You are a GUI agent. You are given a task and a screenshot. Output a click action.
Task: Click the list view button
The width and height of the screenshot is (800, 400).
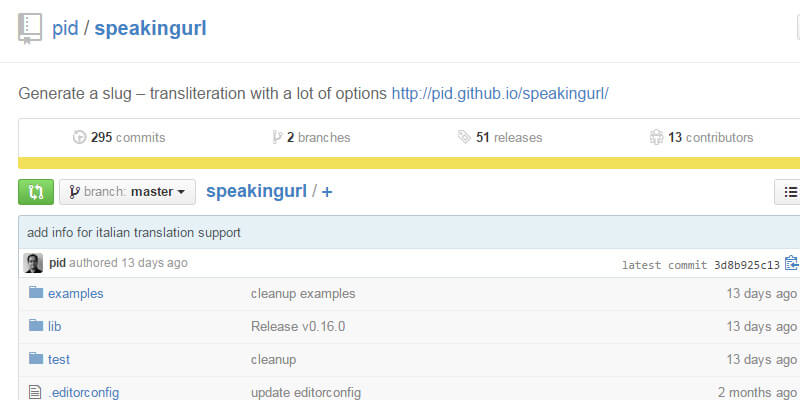click(x=790, y=192)
